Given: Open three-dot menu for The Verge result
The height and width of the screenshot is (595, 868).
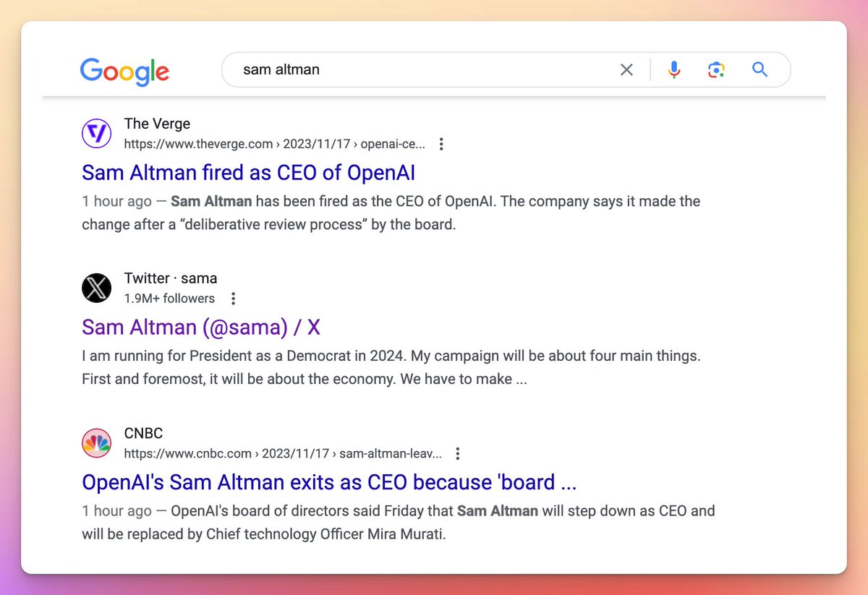Looking at the screenshot, I should pos(441,144).
